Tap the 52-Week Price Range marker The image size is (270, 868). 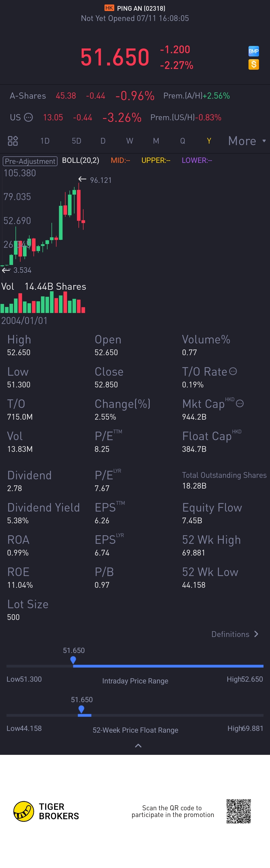pyautogui.click(x=81, y=709)
